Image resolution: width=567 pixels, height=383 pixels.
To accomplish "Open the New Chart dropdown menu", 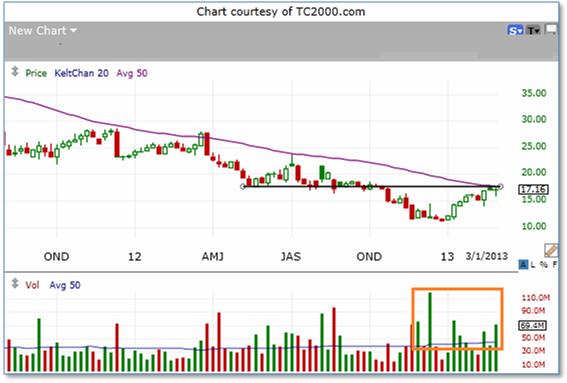I will click(42, 31).
